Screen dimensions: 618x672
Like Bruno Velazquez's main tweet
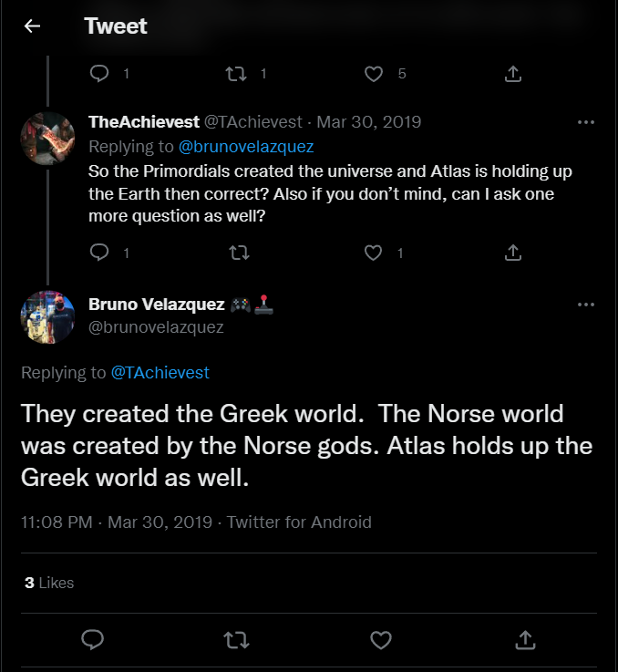[381, 639]
